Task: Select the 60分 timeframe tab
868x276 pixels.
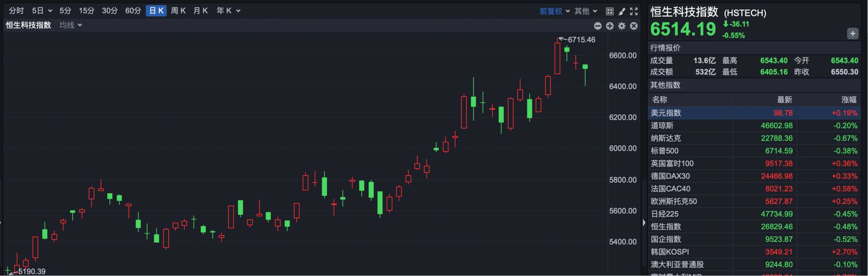Action: pos(133,11)
